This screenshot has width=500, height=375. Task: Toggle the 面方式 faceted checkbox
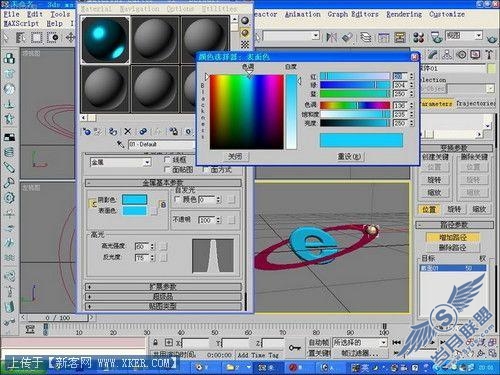[206, 170]
